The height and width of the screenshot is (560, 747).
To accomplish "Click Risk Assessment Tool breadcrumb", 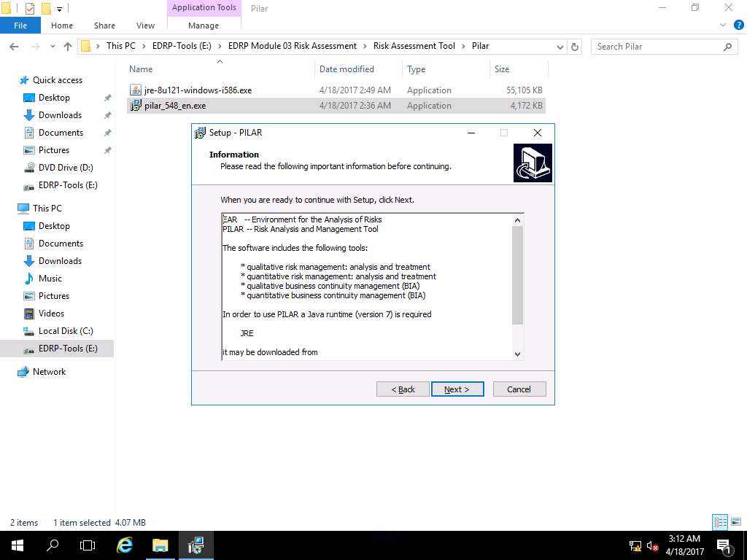I will pos(414,46).
